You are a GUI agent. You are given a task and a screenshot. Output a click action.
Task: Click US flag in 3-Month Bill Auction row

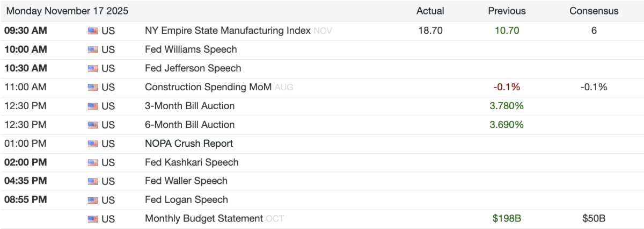click(x=92, y=106)
